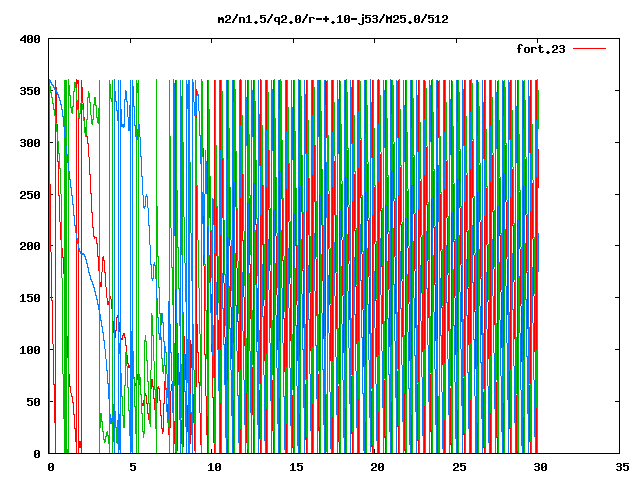This screenshot has width=640, height=480.
Task: Click the x-axis label 20
Action: pyautogui.click(x=378, y=467)
